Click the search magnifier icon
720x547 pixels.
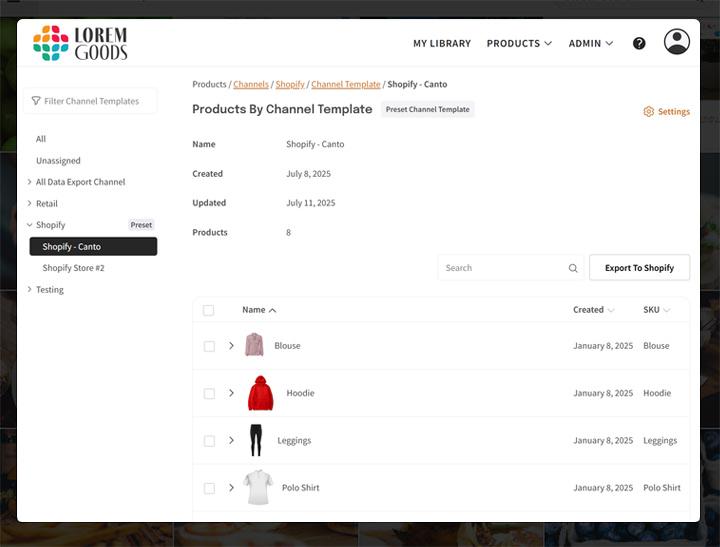pyautogui.click(x=573, y=268)
